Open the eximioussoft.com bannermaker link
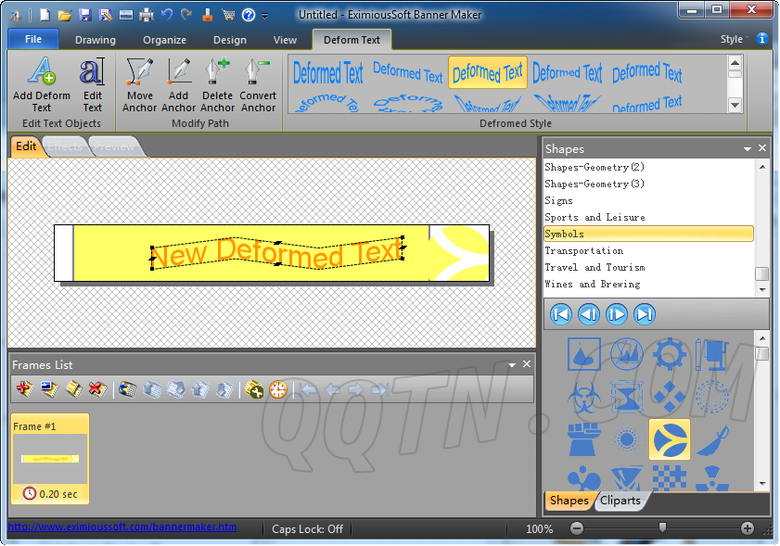This screenshot has height=546, width=780. (x=122, y=527)
